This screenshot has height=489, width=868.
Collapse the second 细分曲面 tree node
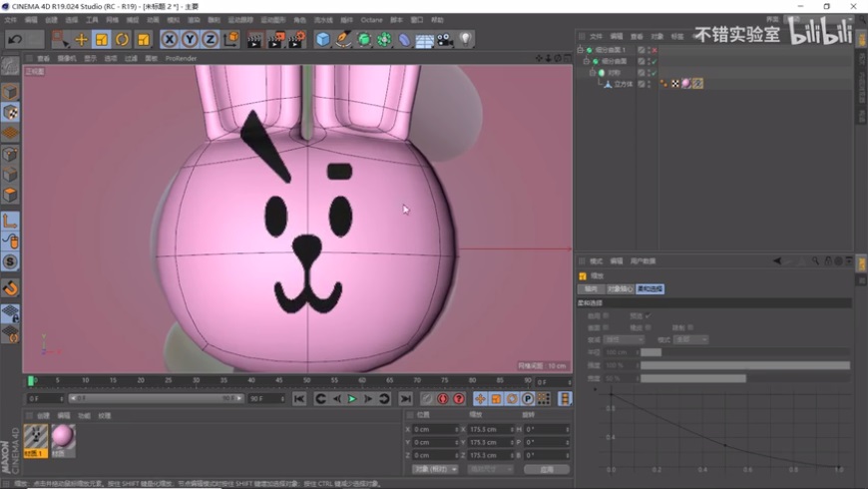pos(587,62)
